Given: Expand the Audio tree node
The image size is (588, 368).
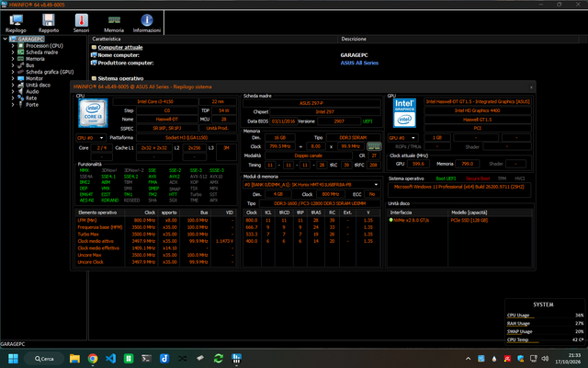Looking at the screenshot, I should click(13, 92).
